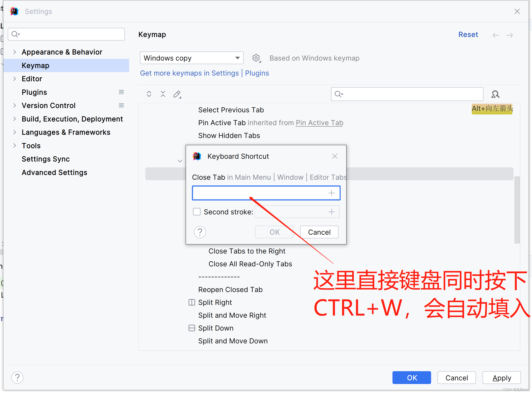Click the Apply button

[x=502, y=378]
